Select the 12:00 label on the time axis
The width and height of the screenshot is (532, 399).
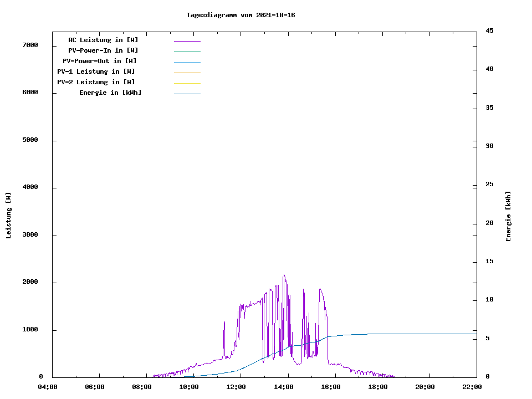point(237,387)
